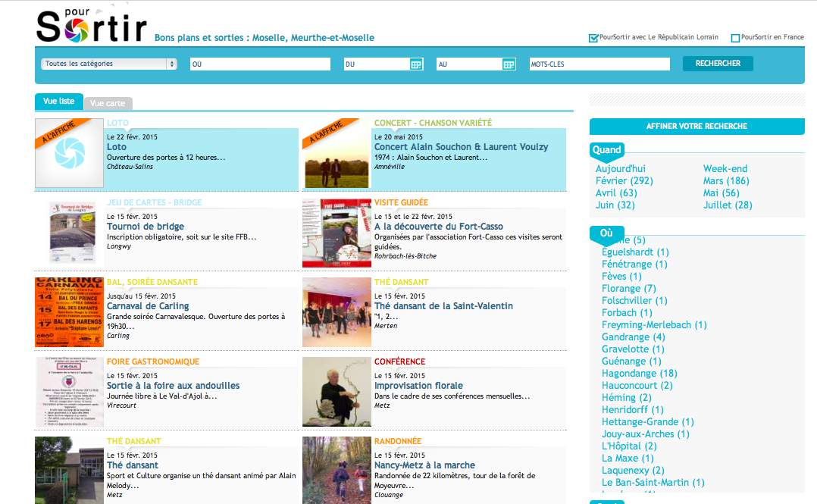Viewport: 817px width, 504px height.
Task: Select location Fénétrange (1)
Action: 634,265
